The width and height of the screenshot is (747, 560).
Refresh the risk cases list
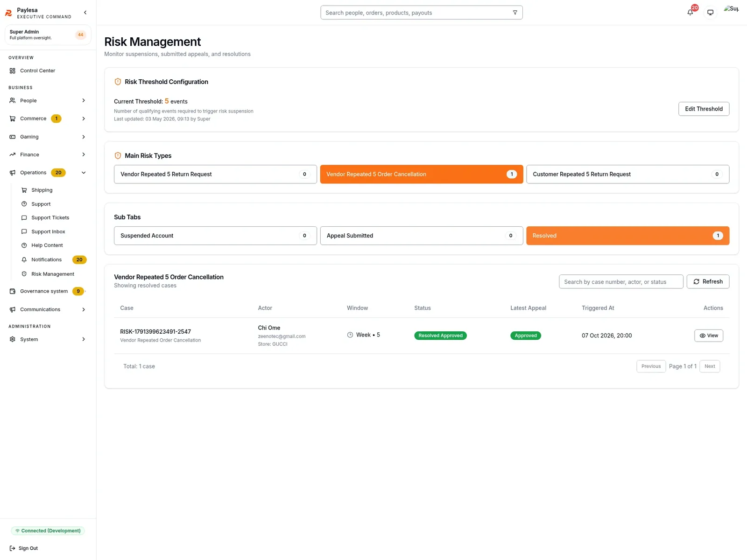708,281
